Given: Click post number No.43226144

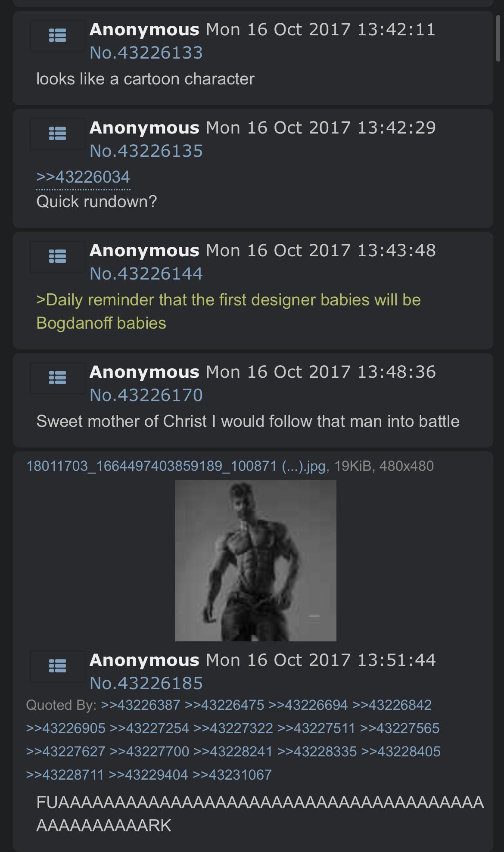Looking at the screenshot, I should (x=146, y=274).
